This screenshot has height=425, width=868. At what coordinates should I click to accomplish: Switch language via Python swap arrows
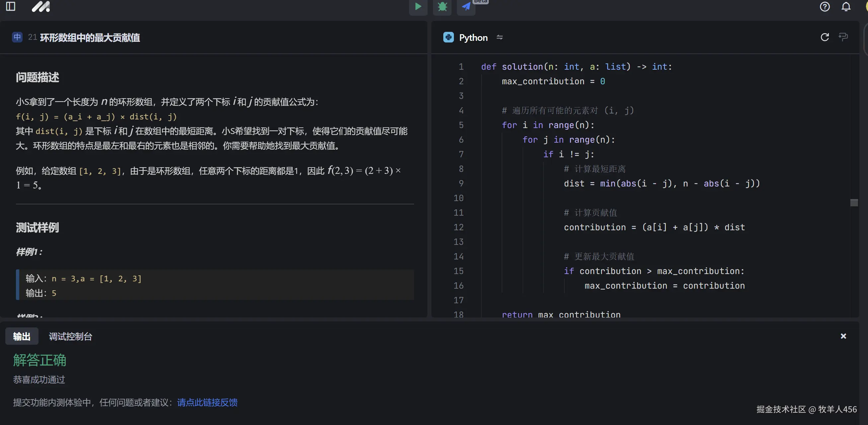pyautogui.click(x=500, y=37)
